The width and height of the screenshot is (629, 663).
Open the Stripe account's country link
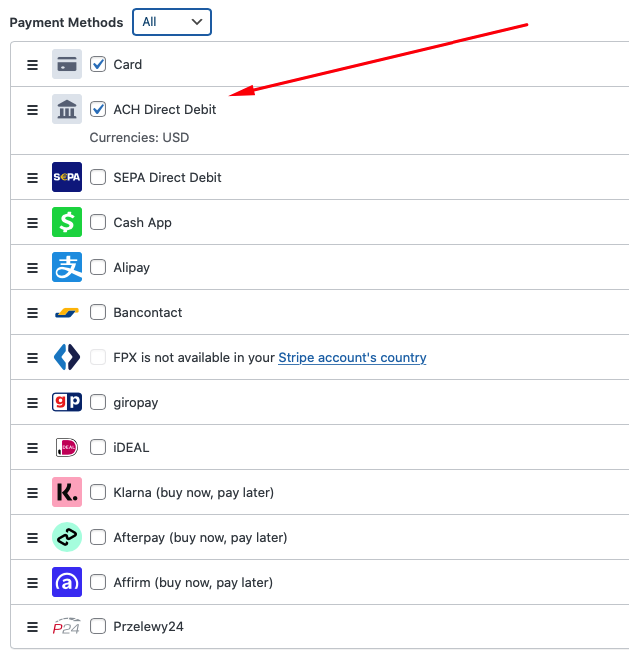(352, 357)
